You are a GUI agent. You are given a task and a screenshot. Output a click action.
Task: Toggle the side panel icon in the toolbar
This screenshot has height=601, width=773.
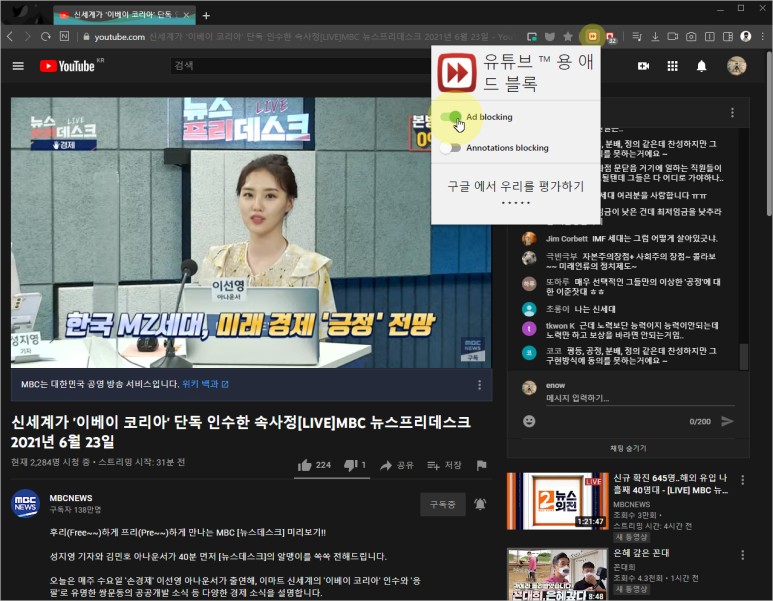728,36
